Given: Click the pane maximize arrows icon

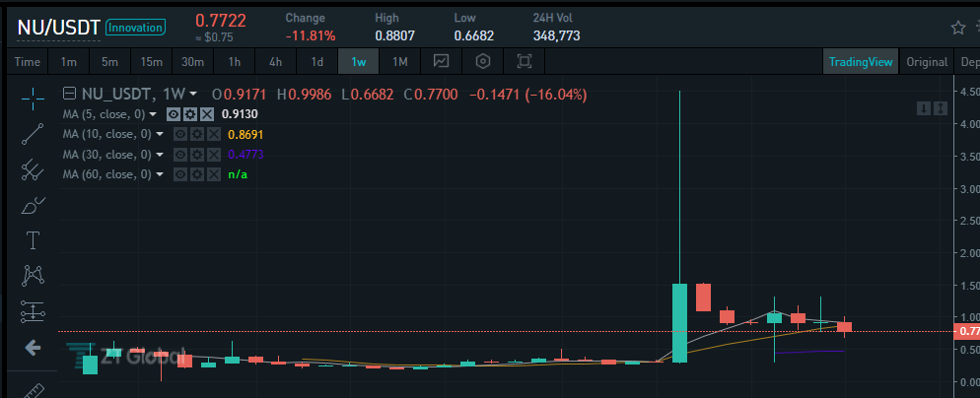Looking at the screenshot, I should tap(941, 108).
